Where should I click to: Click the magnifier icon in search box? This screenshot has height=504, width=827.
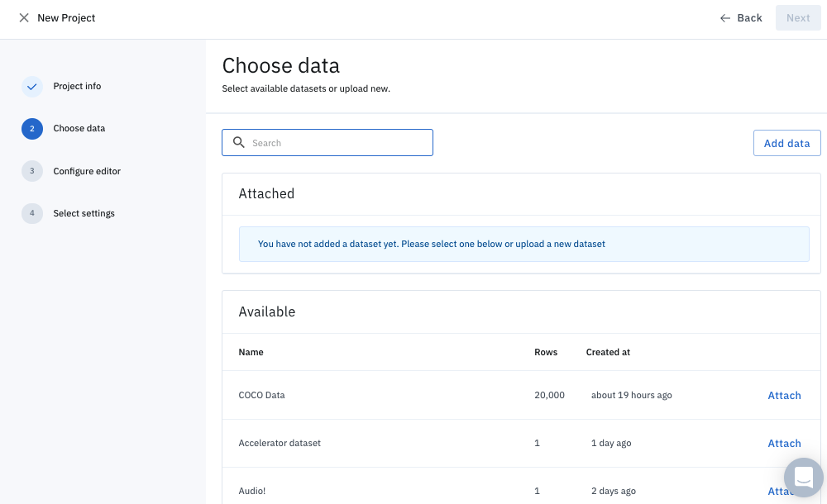pyautogui.click(x=239, y=143)
